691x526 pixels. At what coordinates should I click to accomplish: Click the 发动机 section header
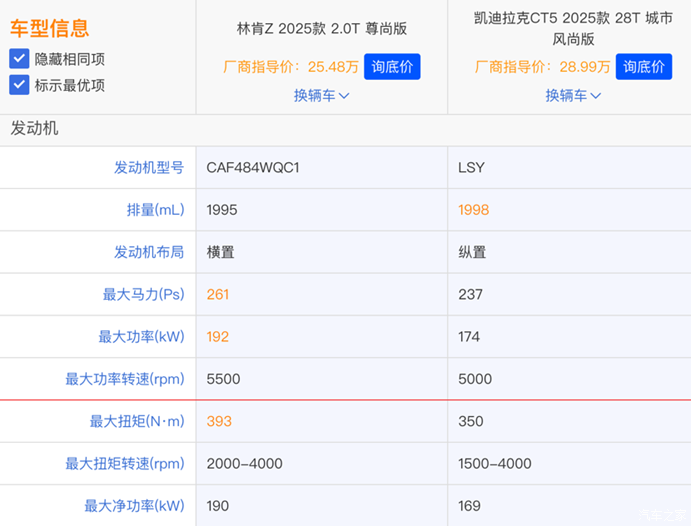pos(34,129)
